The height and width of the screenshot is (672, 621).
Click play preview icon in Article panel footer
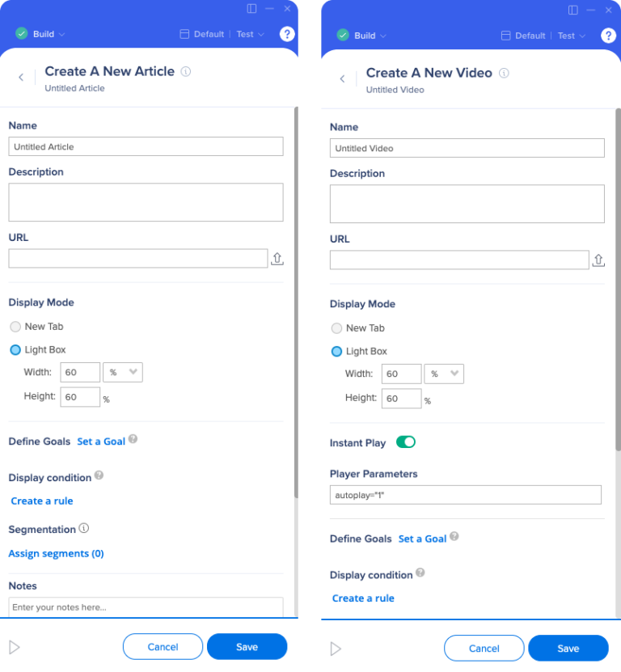coord(14,647)
